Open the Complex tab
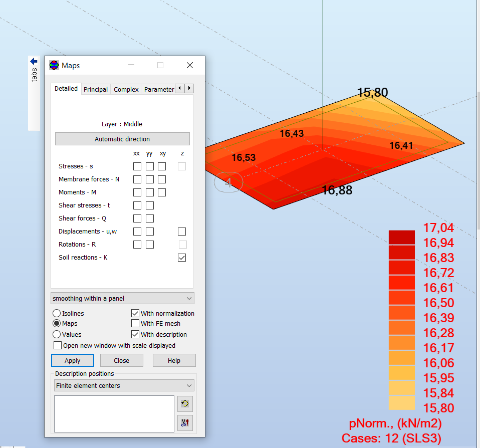Screen dimensions: 480x448 (x=125, y=89)
